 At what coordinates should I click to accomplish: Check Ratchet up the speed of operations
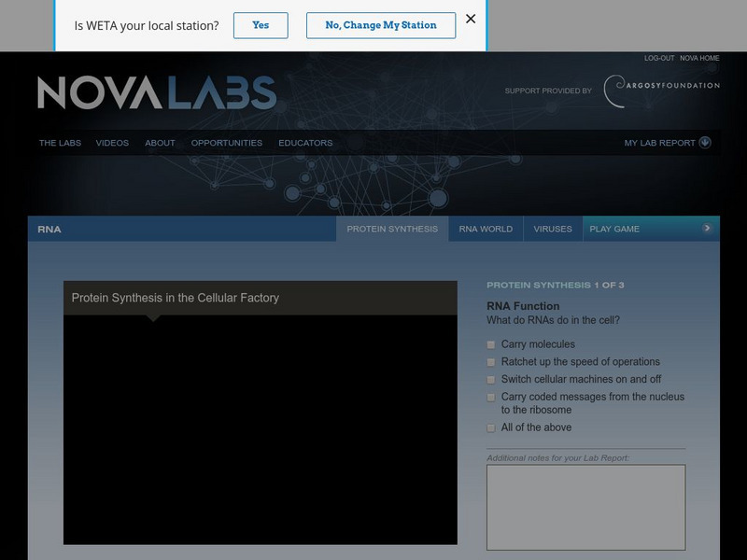491,362
